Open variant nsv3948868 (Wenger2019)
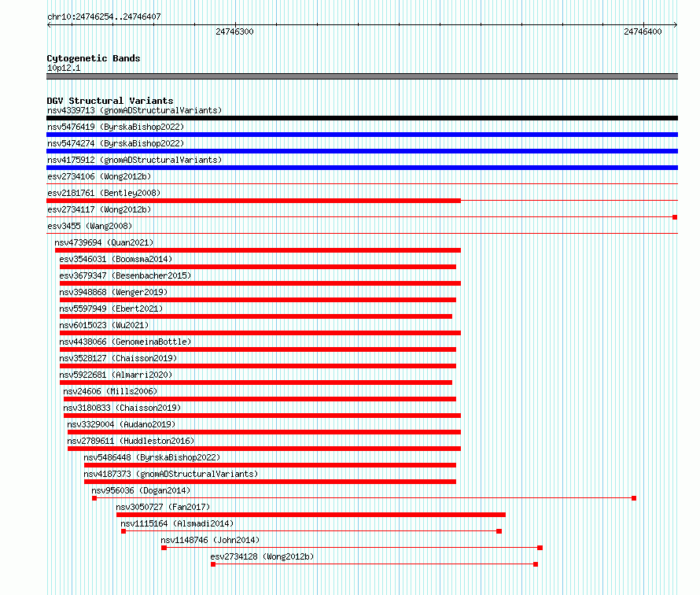 coord(113,292)
